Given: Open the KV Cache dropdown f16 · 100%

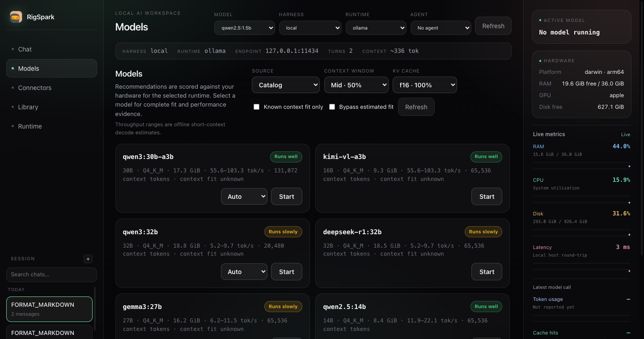Looking at the screenshot, I should click(x=425, y=85).
